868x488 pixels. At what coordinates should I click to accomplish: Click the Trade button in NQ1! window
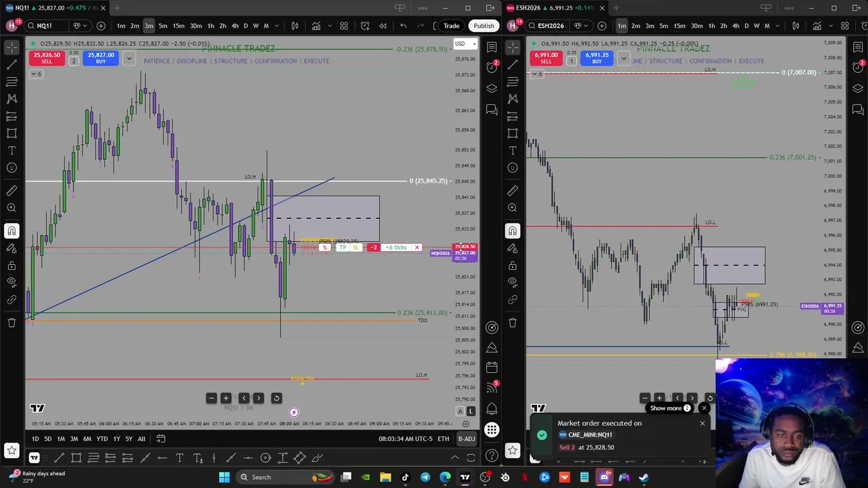coord(451,26)
